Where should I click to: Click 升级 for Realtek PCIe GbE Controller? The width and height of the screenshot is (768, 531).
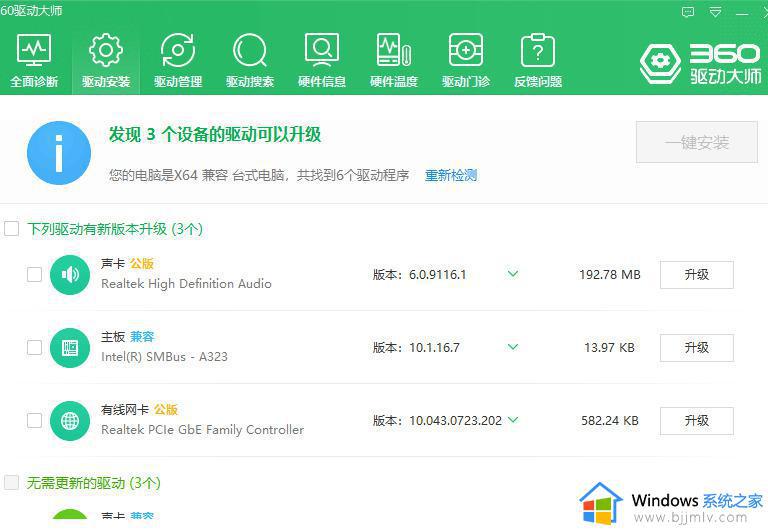pyautogui.click(x=697, y=421)
